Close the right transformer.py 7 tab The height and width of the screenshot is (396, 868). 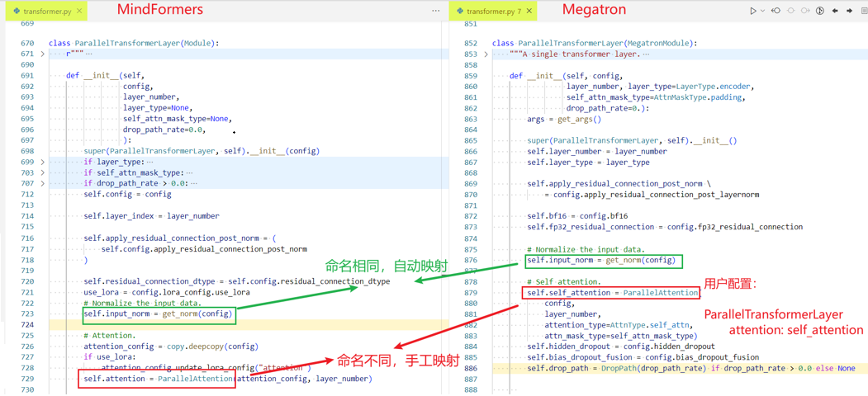coord(529,11)
